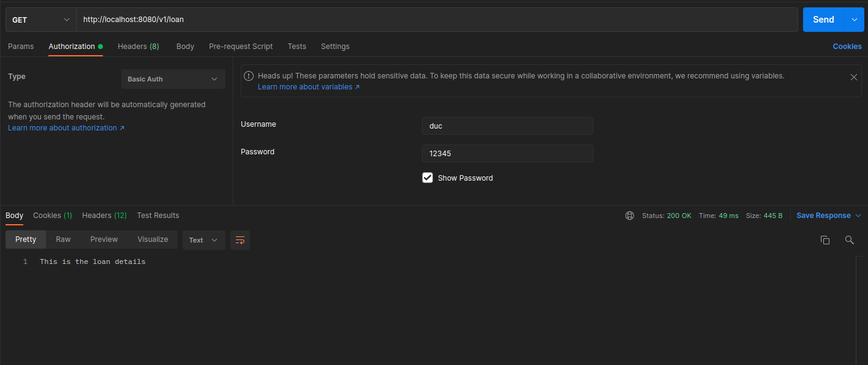Switch to Raw response view
Image resolution: width=868 pixels, height=365 pixels.
click(x=63, y=239)
